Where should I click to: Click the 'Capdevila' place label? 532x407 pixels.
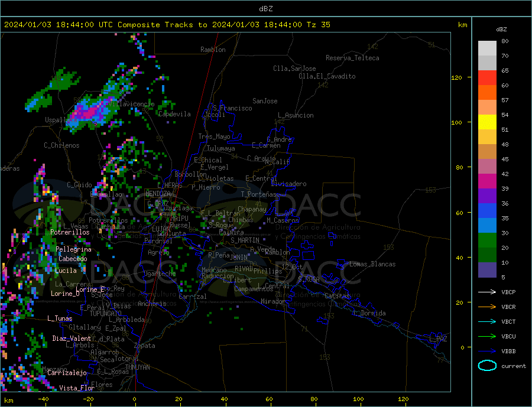point(174,114)
